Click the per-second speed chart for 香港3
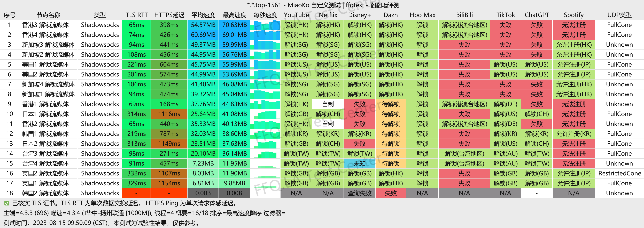The image size is (644, 228). tap(265, 25)
